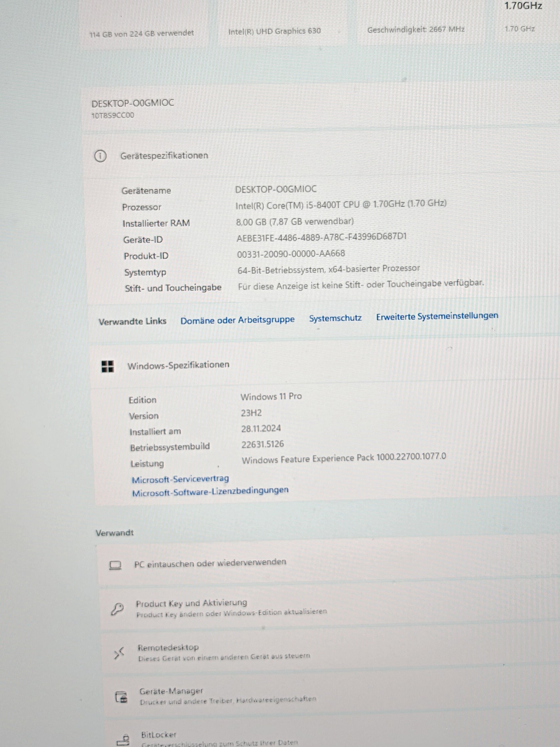Click the key icon for Product Key
The width and height of the screenshot is (560, 747).
click(117, 609)
